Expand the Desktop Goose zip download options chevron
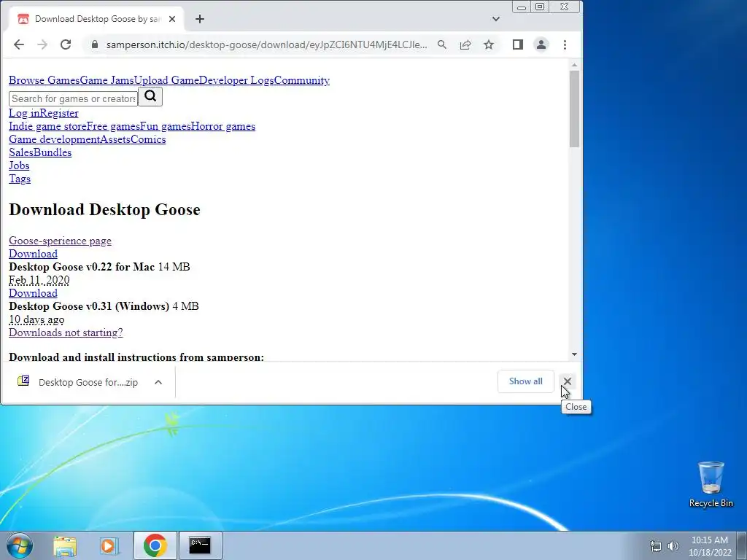Screen dimensions: 747x560 point(158,382)
